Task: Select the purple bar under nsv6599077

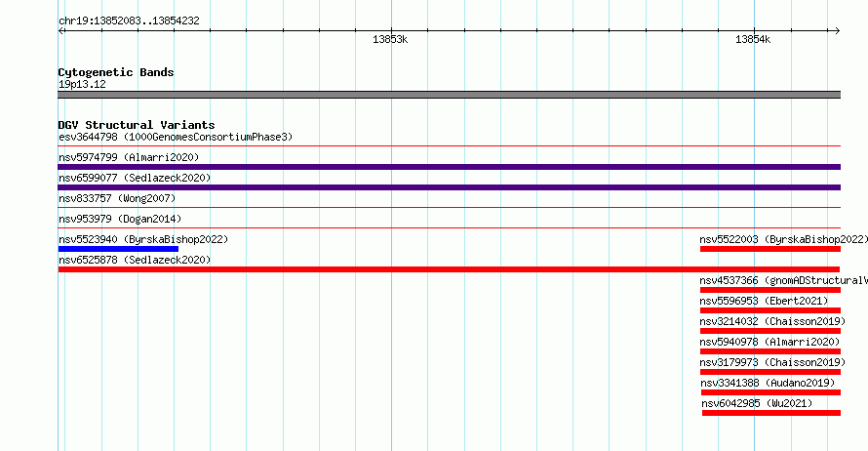Action: [x=449, y=187]
